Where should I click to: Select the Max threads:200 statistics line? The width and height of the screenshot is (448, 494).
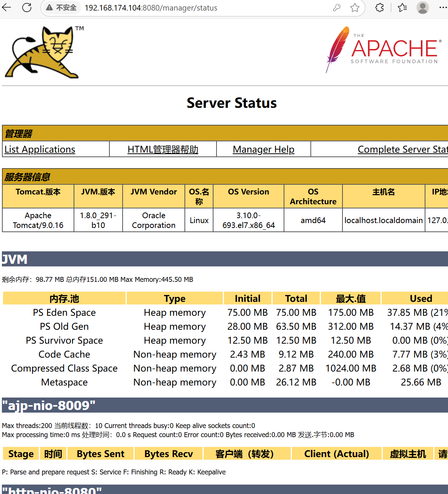tap(128, 426)
